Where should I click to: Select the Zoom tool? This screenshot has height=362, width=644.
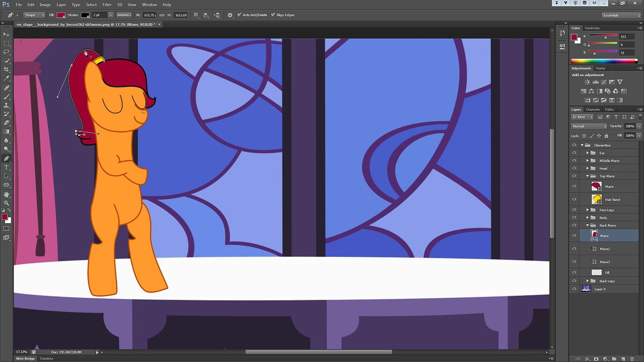pyautogui.click(x=7, y=203)
